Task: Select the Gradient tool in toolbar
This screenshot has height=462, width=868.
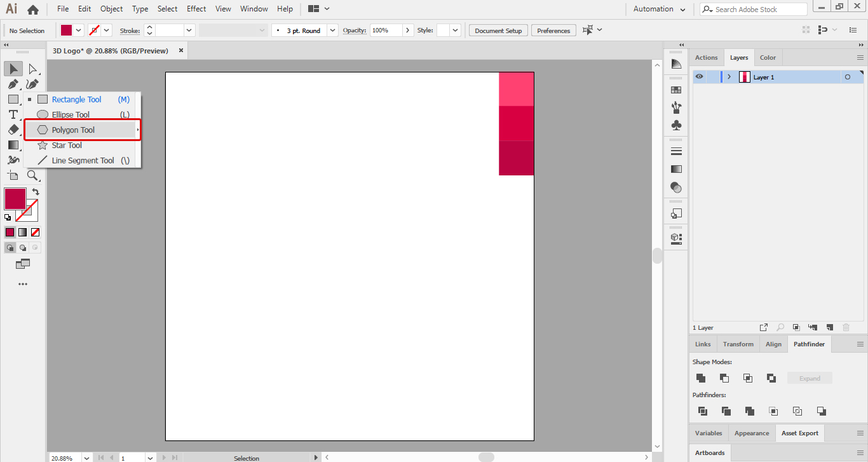Action: 13,145
